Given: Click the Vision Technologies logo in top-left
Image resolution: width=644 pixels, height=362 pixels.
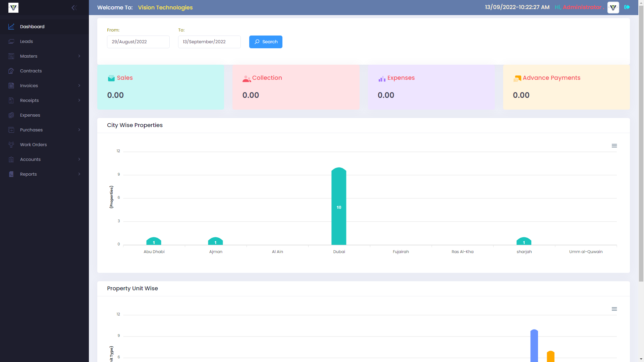Looking at the screenshot, I should [x=13, y=7].
